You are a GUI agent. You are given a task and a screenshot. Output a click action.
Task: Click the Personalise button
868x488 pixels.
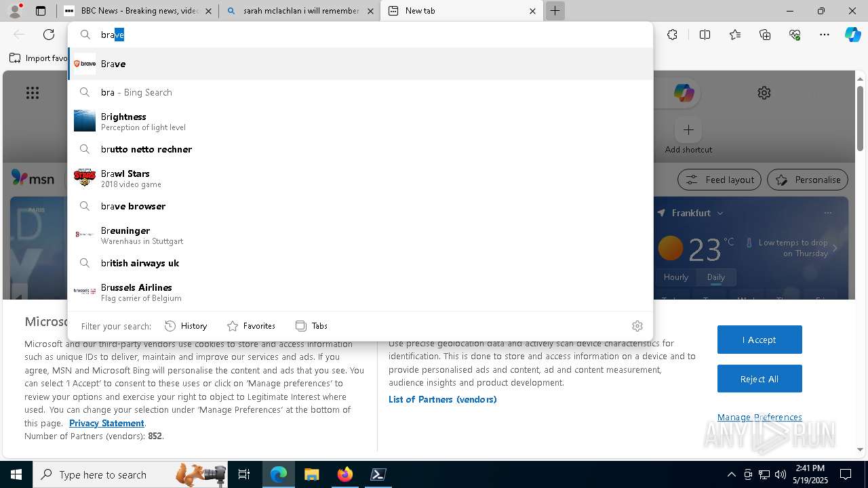[808, 180]
